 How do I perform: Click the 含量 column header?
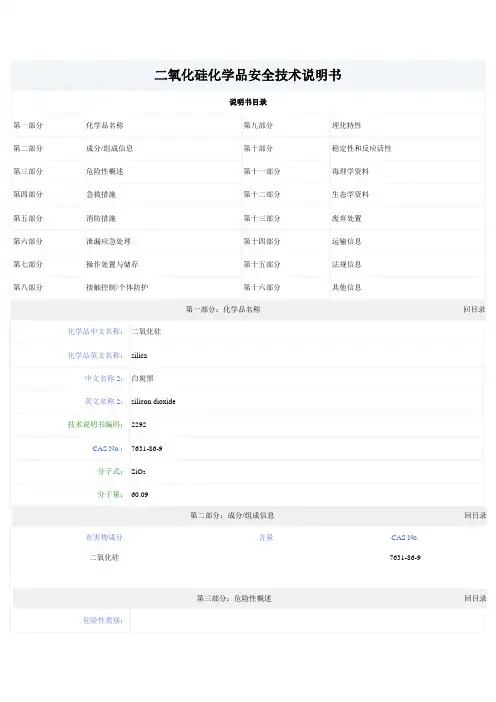266,537
